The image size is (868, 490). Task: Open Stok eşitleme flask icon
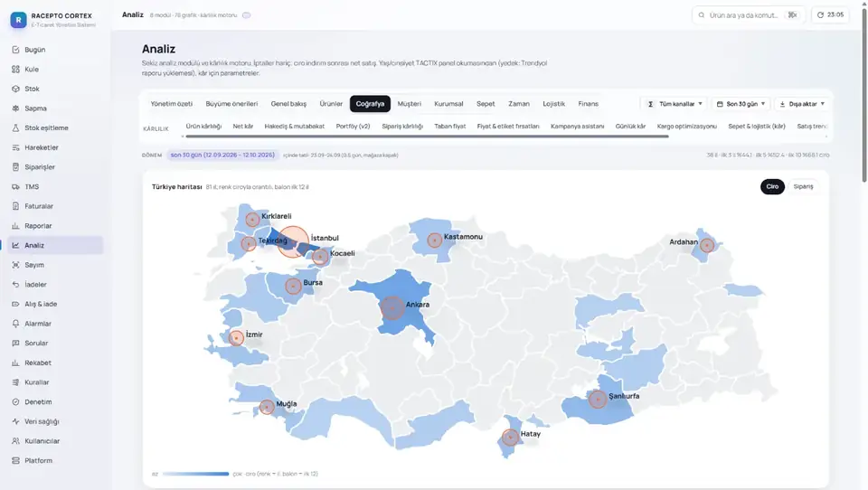point(15,127)
